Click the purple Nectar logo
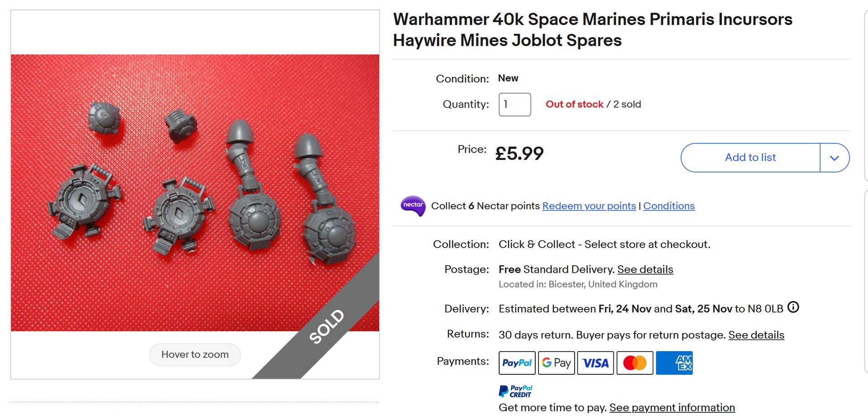 [x=413, y=205]
